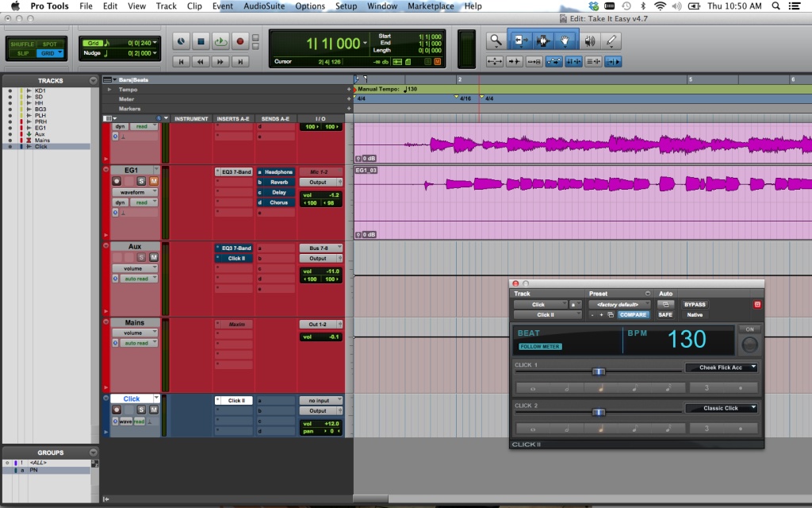Select the quarter note in Click 1

click(x=600, y=387)
